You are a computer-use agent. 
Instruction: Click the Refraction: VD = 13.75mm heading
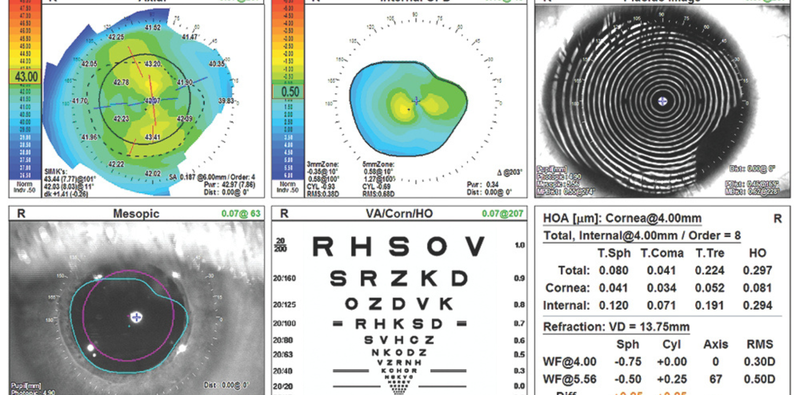tap(616, 327)
